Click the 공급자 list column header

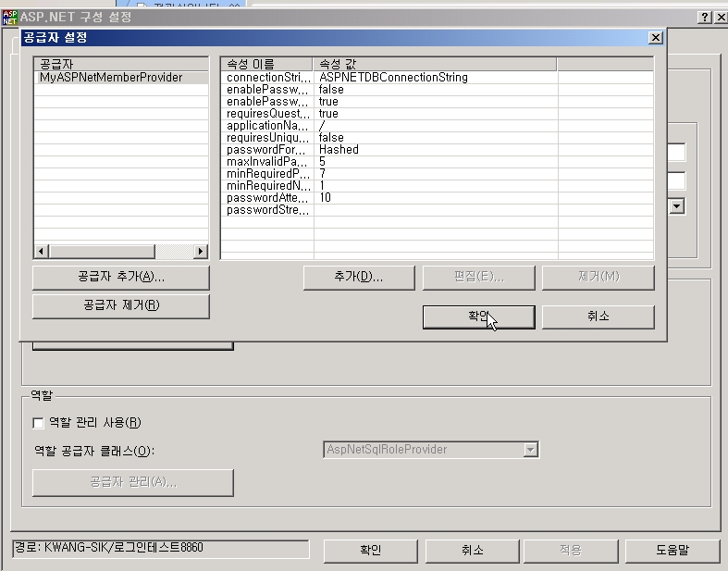[x=121, y=64]
